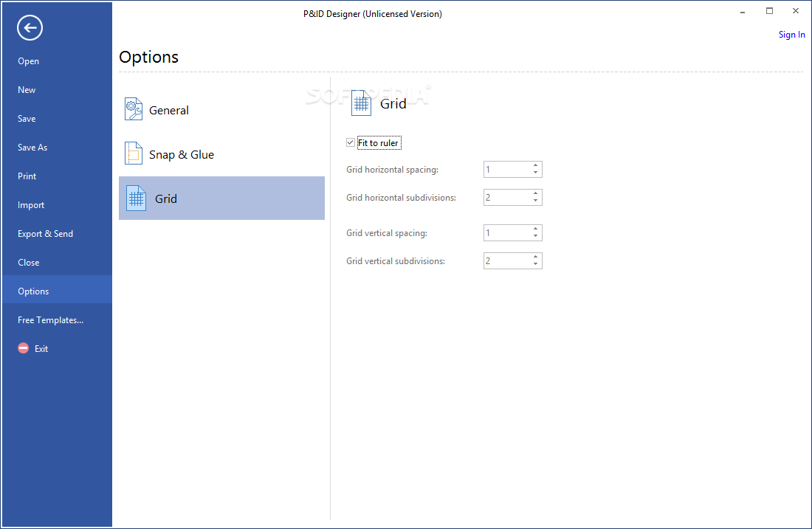
Task: Decrease Grid horizontal spacing with down arrow
Action: point(535,173)
